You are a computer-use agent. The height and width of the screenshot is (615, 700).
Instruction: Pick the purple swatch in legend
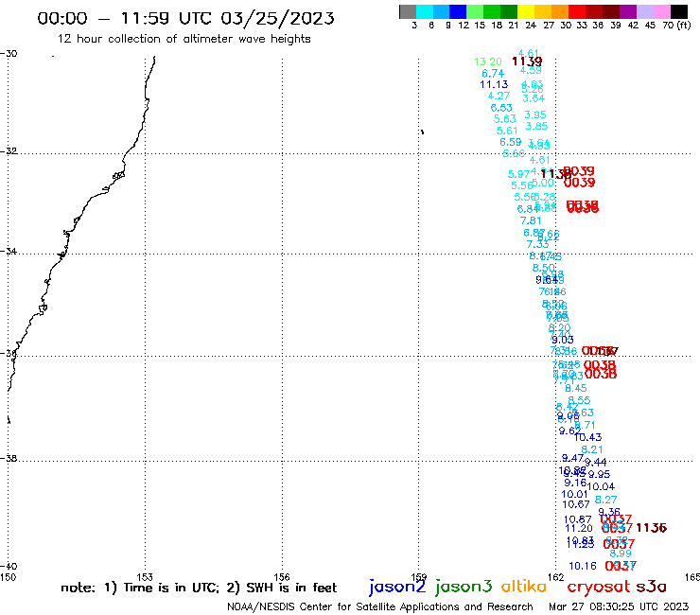pos(628,11)
